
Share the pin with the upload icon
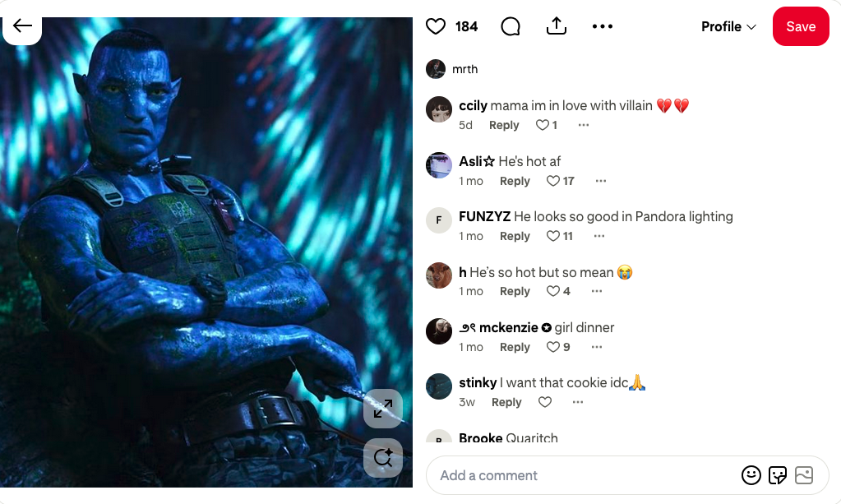(557, 26)
